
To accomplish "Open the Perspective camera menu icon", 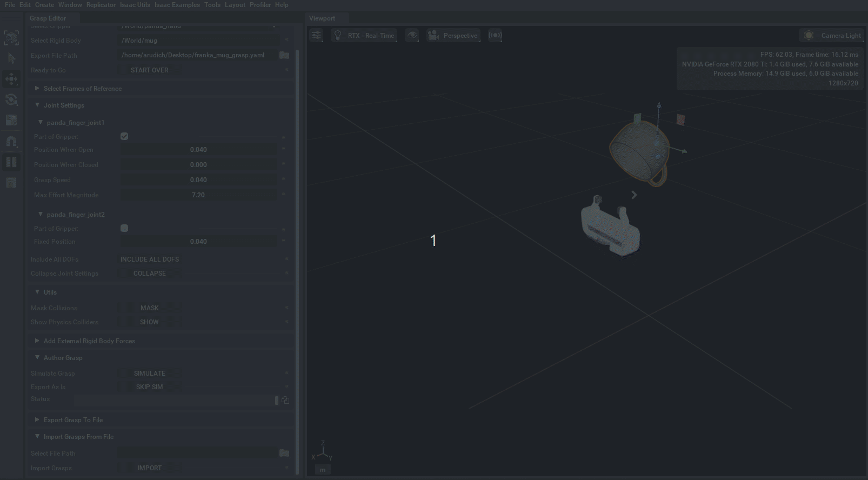I will pyautogui.click(x=433, y=36).
